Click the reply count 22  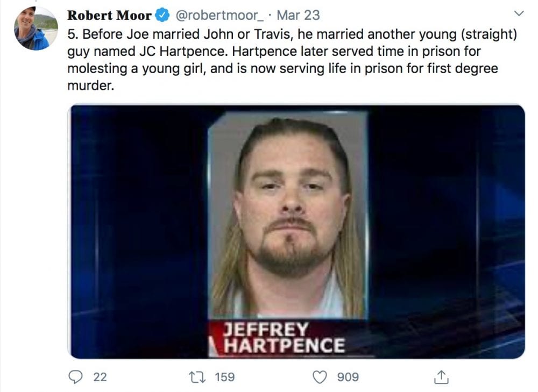[x=100, y=377]
